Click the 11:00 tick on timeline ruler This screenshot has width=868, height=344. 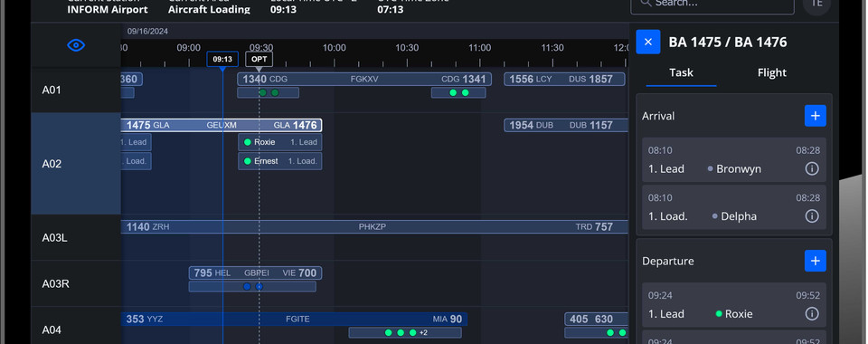click(x=479, y=48)
